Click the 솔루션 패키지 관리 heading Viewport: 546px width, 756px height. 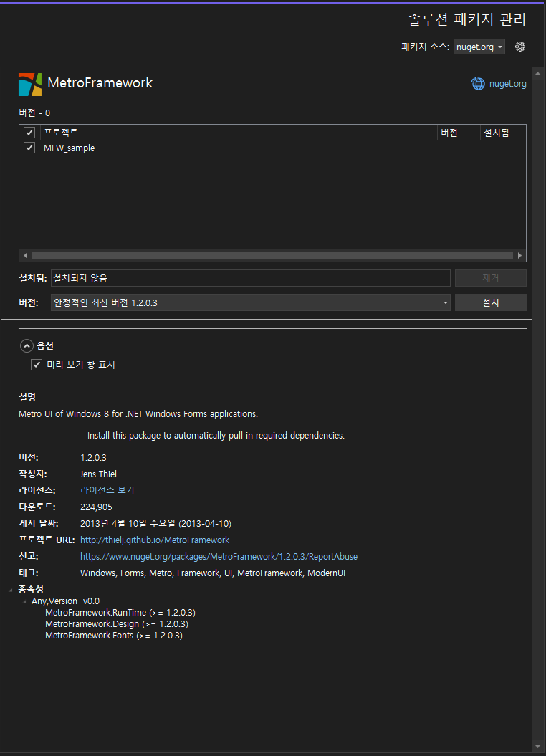[467, 20]
